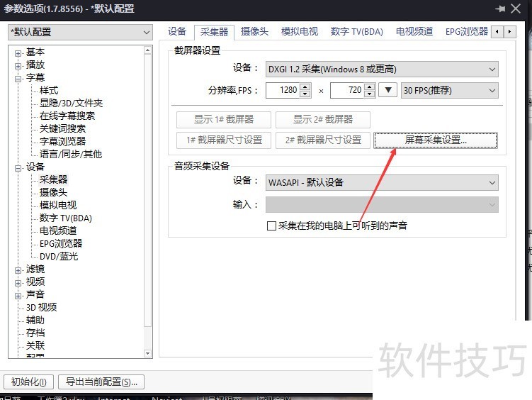The height and width of the screenshot is (400, 532).
Task: Decrease height 720 with down spinner
Action: coord(370,94)
